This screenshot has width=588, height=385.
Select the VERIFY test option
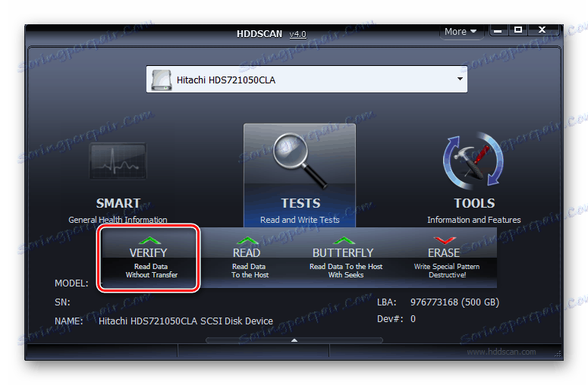point(149,258)
